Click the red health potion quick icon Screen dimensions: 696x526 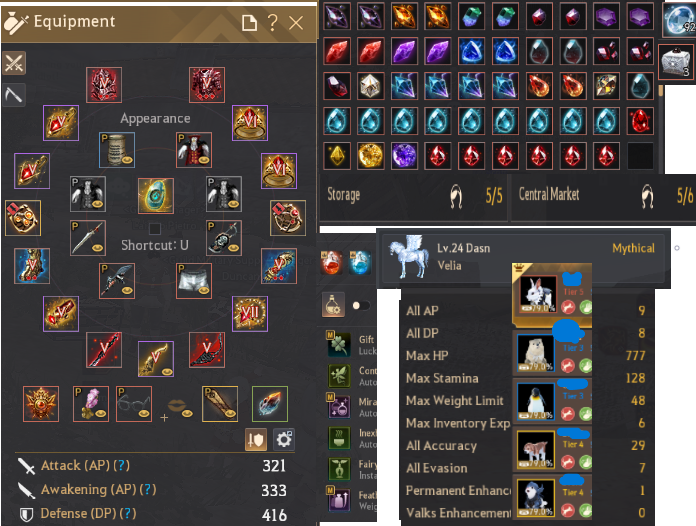coord(332,262)
